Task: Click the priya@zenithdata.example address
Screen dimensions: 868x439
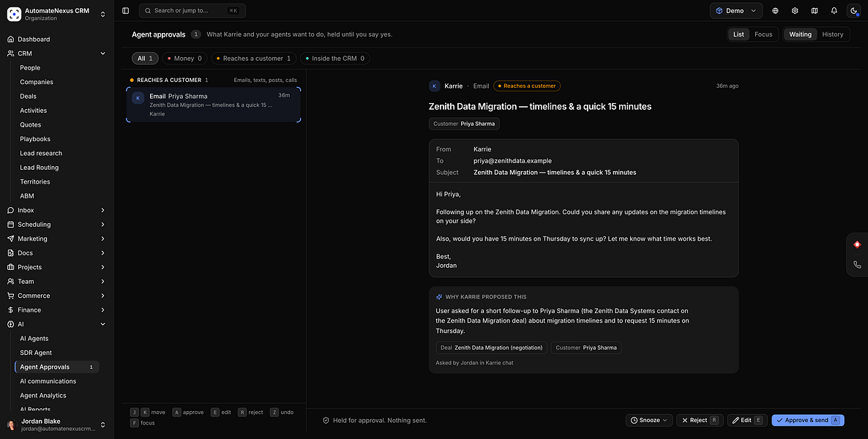Action: [x=512, y=161]
